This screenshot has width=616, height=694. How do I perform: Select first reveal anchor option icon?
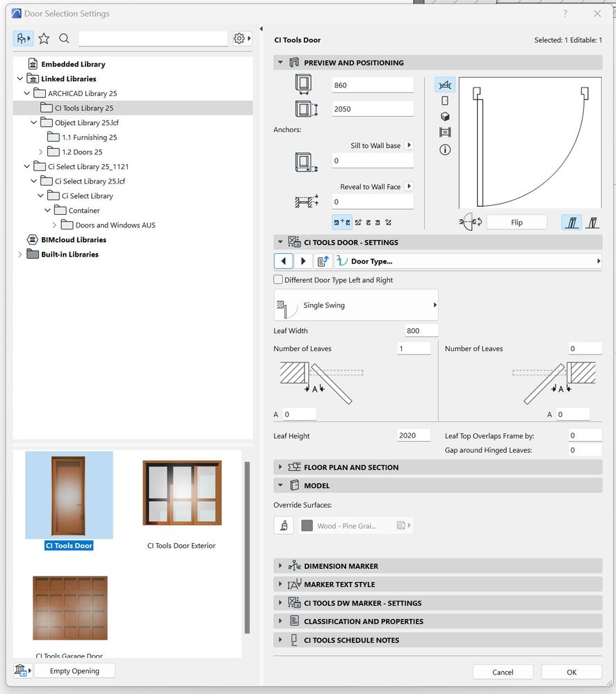pos(342,223)
